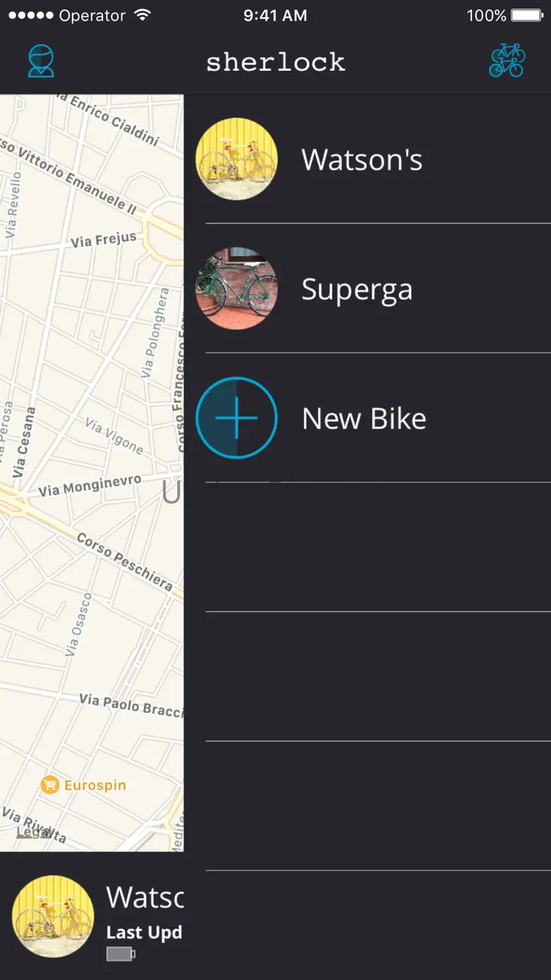
Task: Tap the status bar battery icon
Action: 526,16
